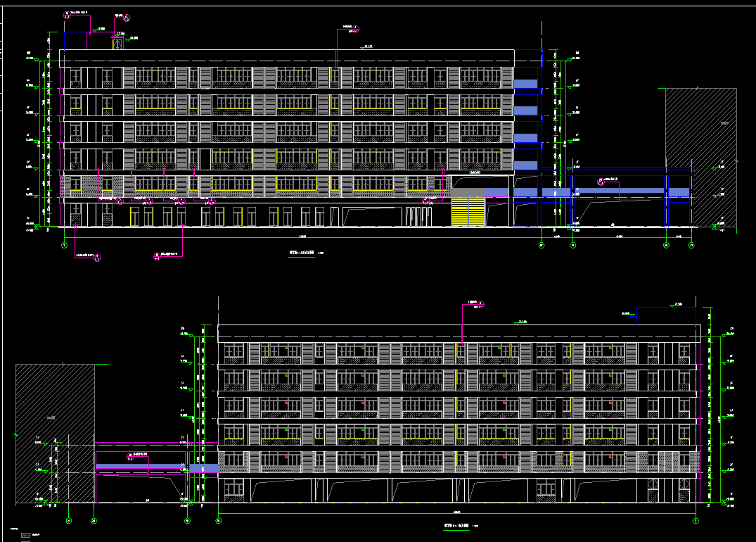This screenshot has height=542, width=756.
Task: Click leftmost green axis bubble under lower elevation
Action: point(68,521)
